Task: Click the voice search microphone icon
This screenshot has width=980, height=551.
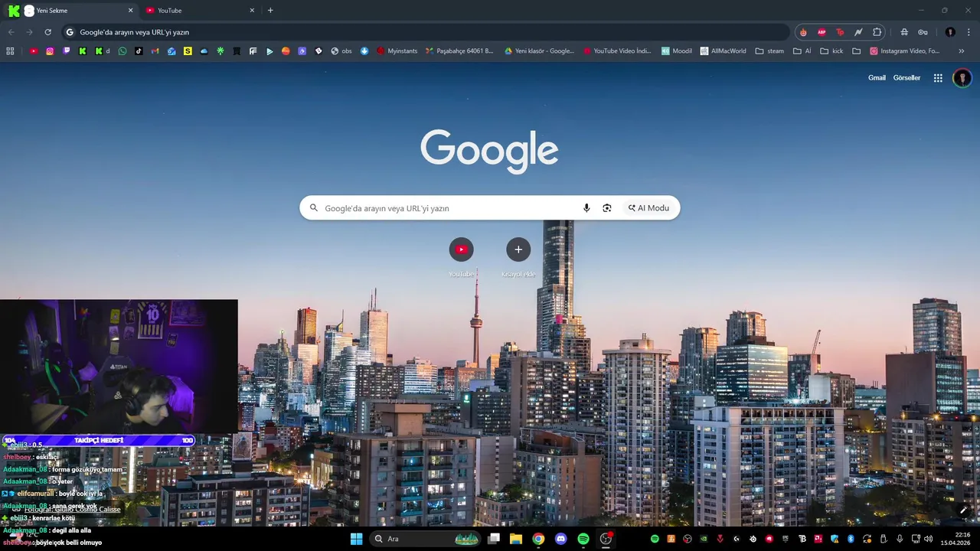Action: 586,208
